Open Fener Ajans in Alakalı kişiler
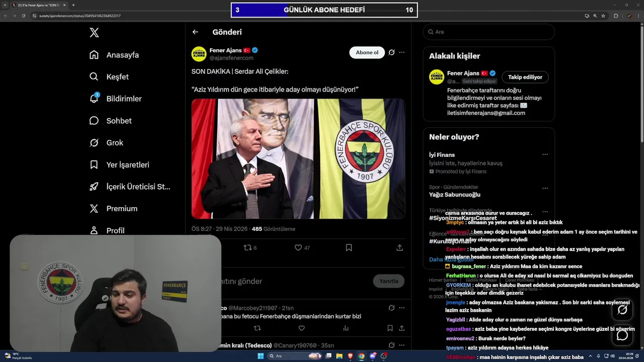Screen dimensions: 644x362 tap(463, 73)
